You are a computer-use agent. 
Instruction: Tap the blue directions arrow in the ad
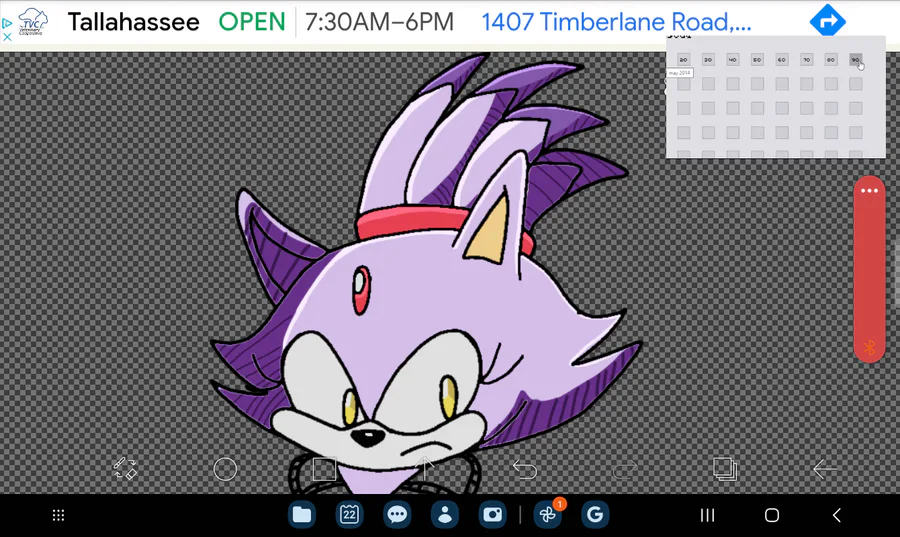tap(828, 21)
